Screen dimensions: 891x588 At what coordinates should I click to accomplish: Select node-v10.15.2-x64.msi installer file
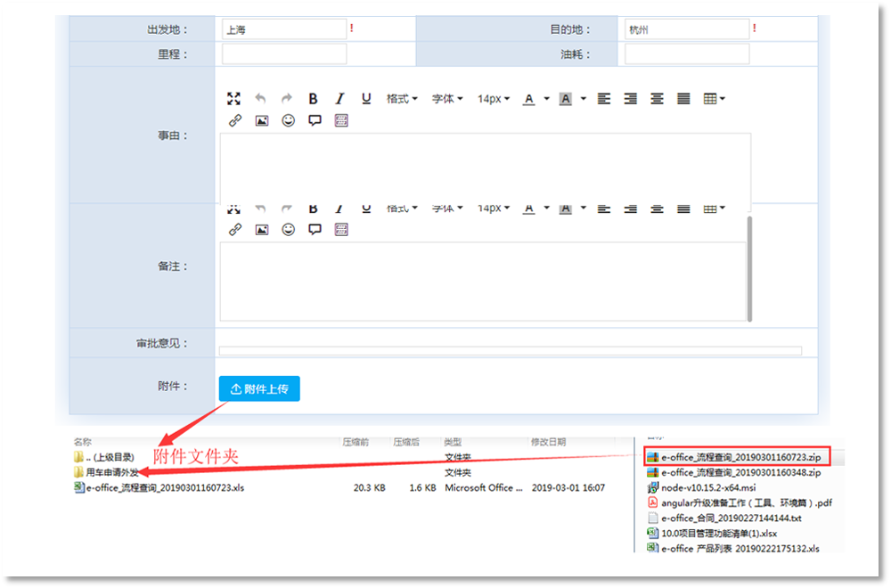pyautogui.click(x=702, y=487)
